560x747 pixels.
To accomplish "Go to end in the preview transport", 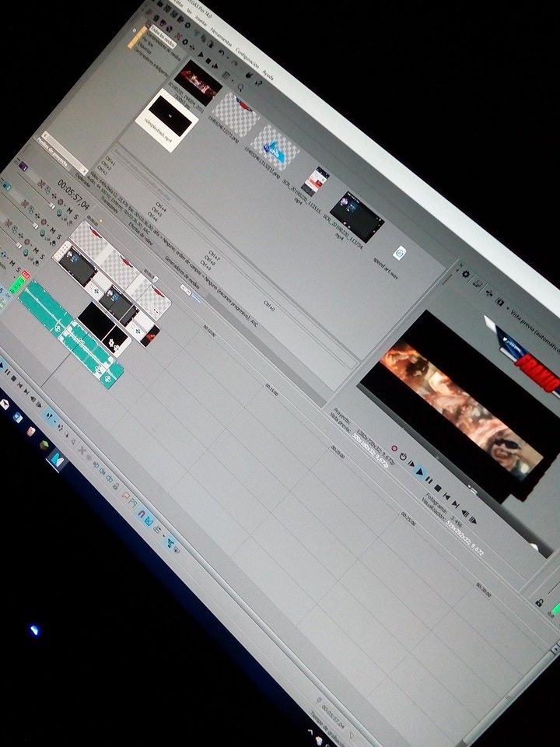I will pos(455,504).
